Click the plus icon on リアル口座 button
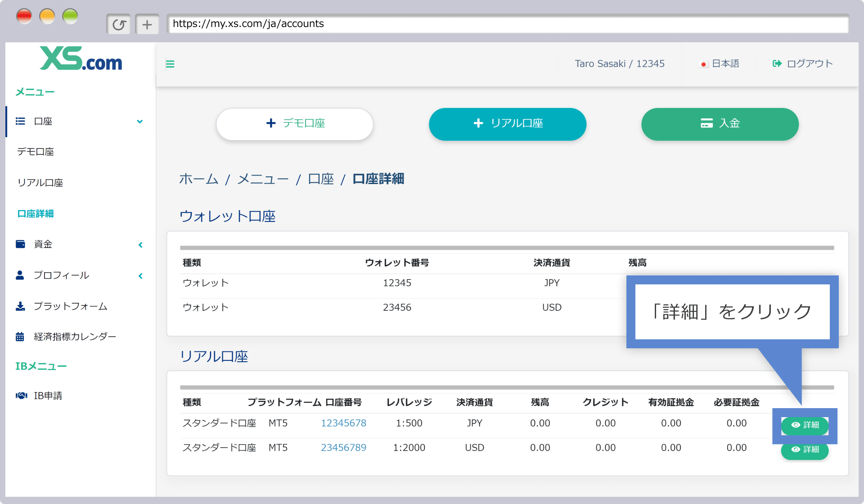This screenshot has width=864, height=504. (x=478, y=123)
